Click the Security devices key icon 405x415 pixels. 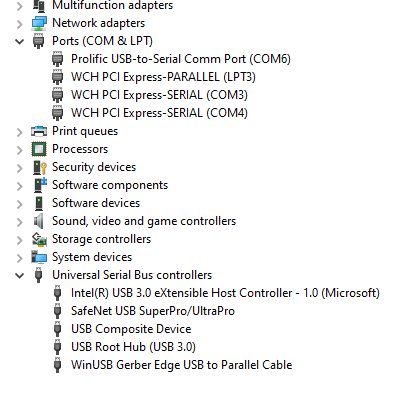click(x=40, y=167)
